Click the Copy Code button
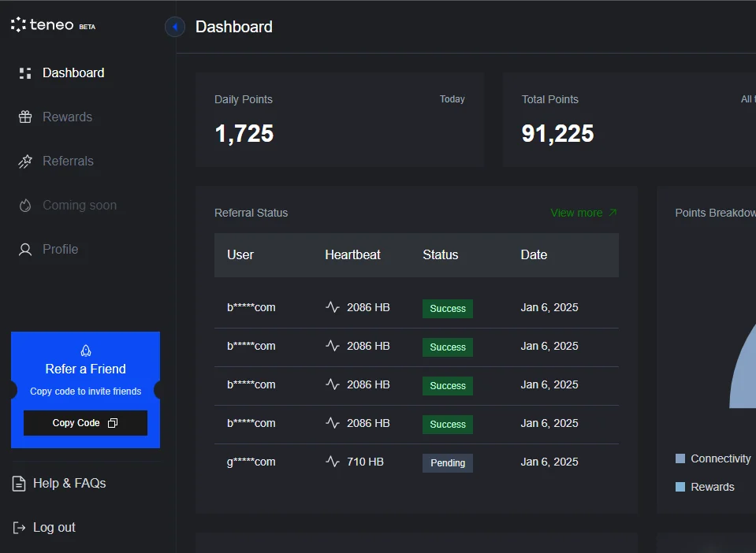This screenshot has width=756, height=553. click(x=85, y=423)
